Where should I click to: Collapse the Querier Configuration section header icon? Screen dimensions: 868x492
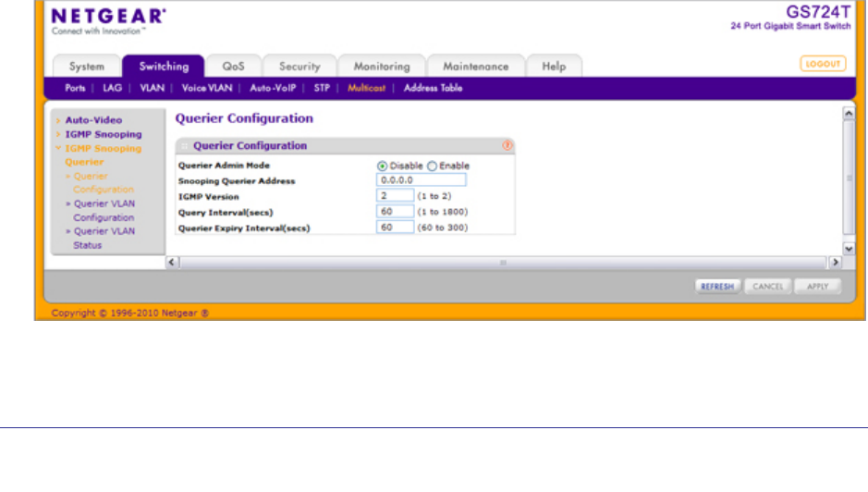[x=184, y=146]
